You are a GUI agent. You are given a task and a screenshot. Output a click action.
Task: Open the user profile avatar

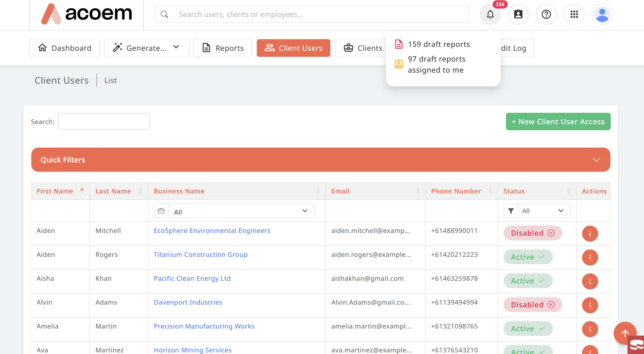click(602, 14)
